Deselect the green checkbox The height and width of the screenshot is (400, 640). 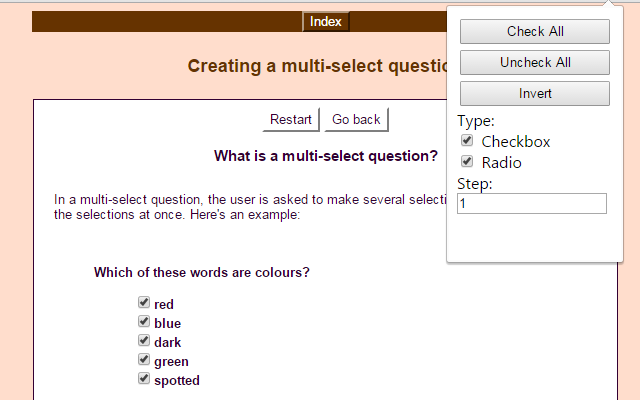pos(144,360)
